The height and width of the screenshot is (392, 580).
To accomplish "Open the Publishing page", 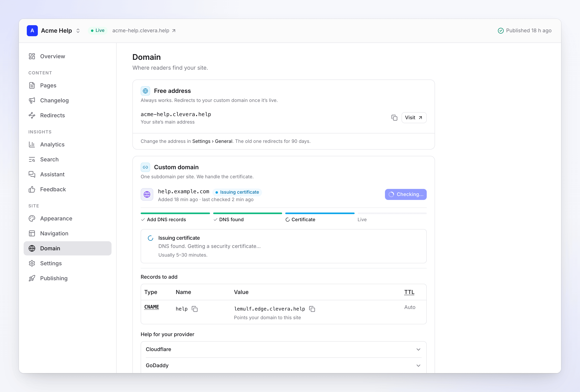I will tap(68, 278).
